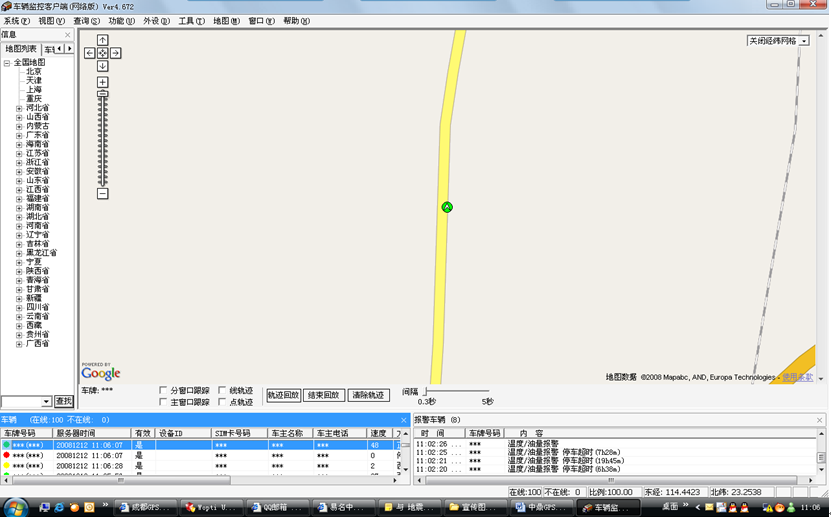Collapse the 全国地图 tree root
Image resolution: width=831 pixels, height=517 pixels.
[7, 63]
